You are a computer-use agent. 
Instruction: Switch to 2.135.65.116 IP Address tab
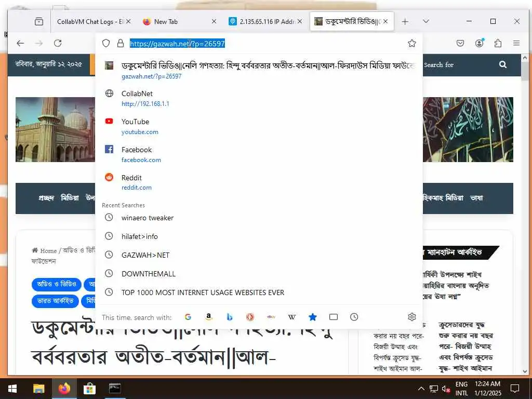[263, 21]
